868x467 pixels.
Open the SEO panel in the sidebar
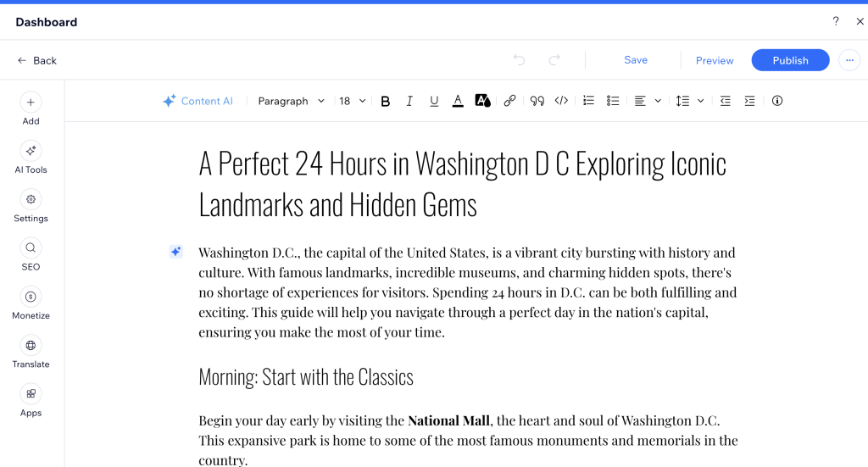click(x=31, y=254)
